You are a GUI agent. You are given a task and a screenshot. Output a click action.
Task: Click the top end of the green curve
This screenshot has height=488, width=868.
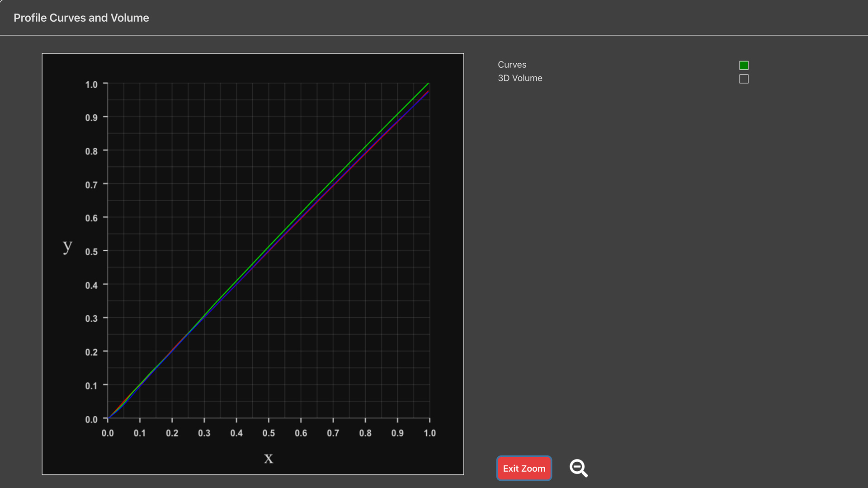[428, 84]
